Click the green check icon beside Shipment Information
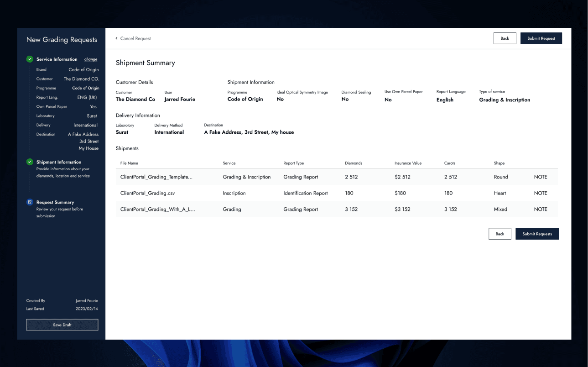588x367 pixels. pos(30,162)
